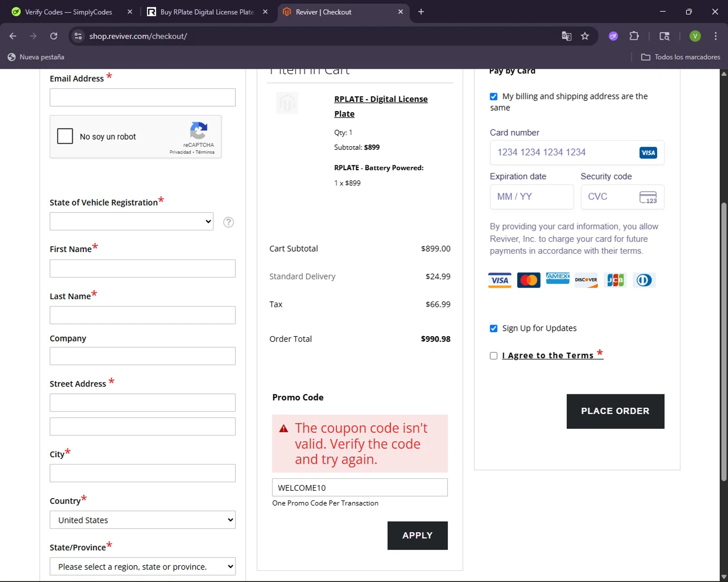Click the Mastercard logo
The width and height of the screenshot is (728, 582).
click(x=529, y=280)
